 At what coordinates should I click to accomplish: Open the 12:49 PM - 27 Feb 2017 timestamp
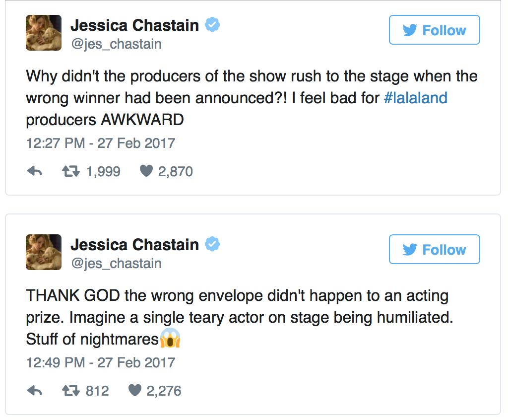100,362
